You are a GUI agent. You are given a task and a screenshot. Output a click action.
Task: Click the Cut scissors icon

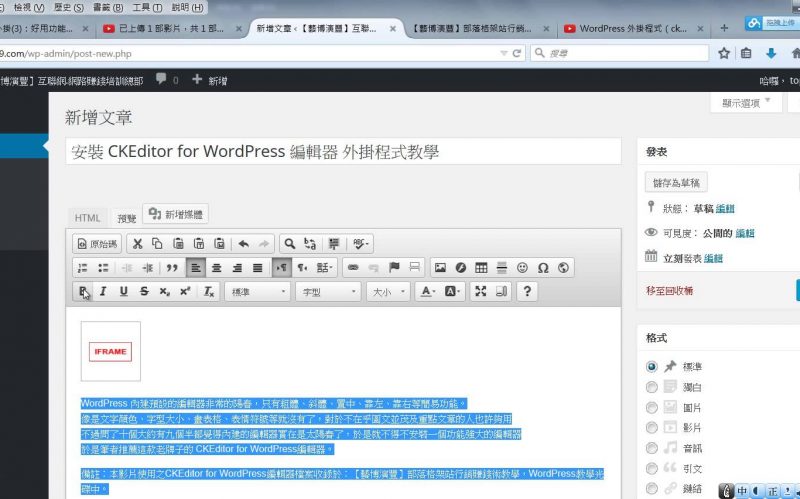pyautogui.click(x=138, y=243)
